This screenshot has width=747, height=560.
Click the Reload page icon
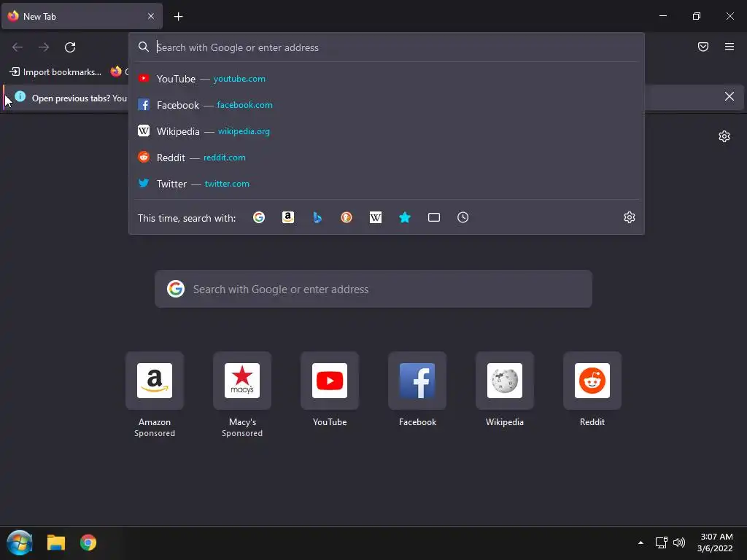70,47
